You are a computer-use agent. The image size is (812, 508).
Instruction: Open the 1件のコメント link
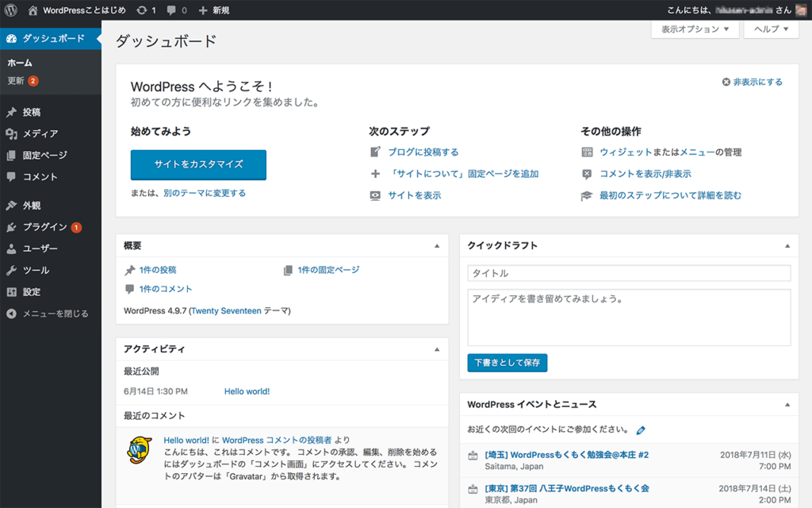click(x=166, y=289)
